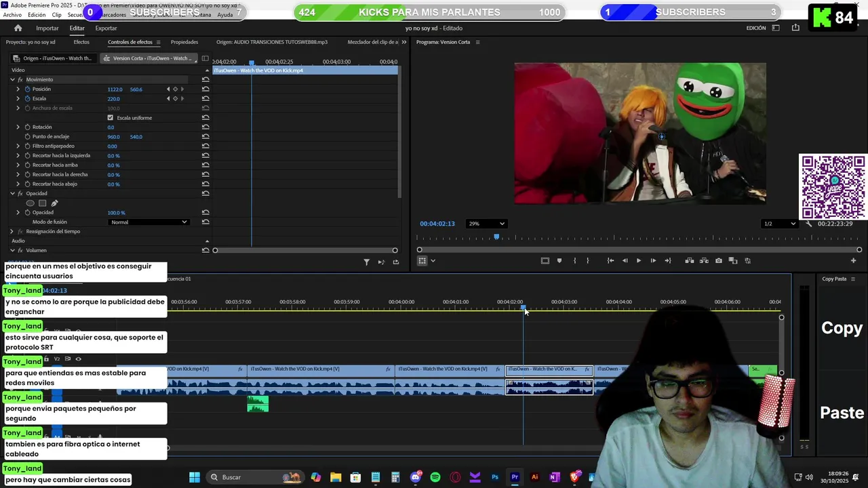Image resolution: width=868 pixels, height=488 pixels.
Task: Switch to Importar workspace
Action: (47, 28)
